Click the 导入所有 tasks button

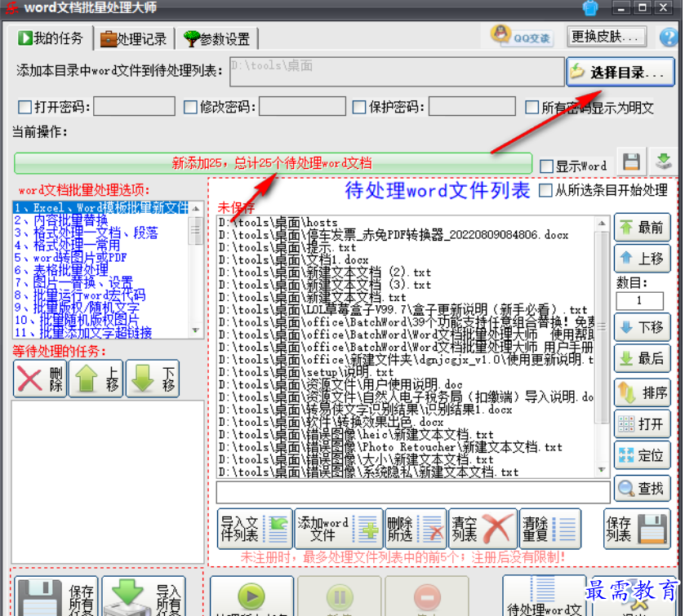[144, 596]
